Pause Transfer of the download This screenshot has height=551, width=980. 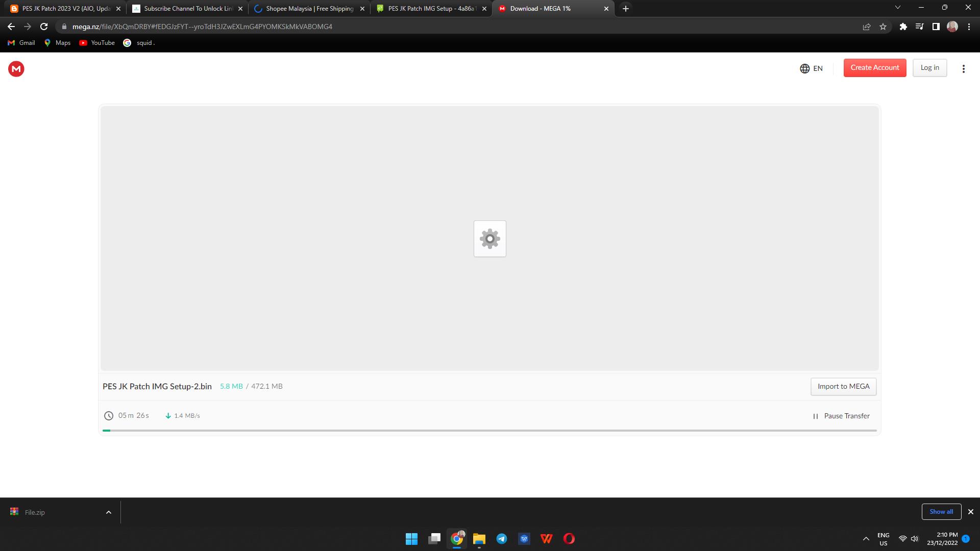pos(841,416)
